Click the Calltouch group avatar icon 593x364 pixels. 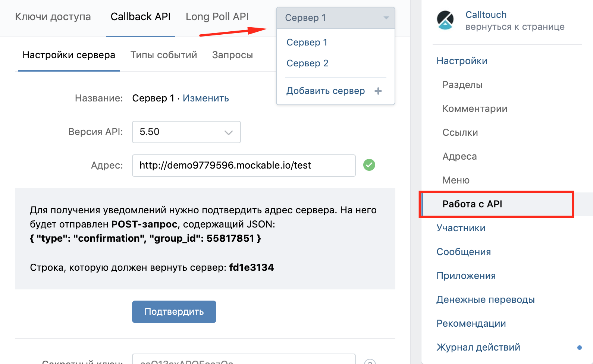(x=445, y=20)
